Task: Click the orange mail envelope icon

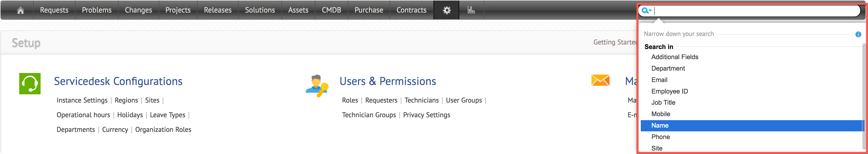Action: click(600, 81)
